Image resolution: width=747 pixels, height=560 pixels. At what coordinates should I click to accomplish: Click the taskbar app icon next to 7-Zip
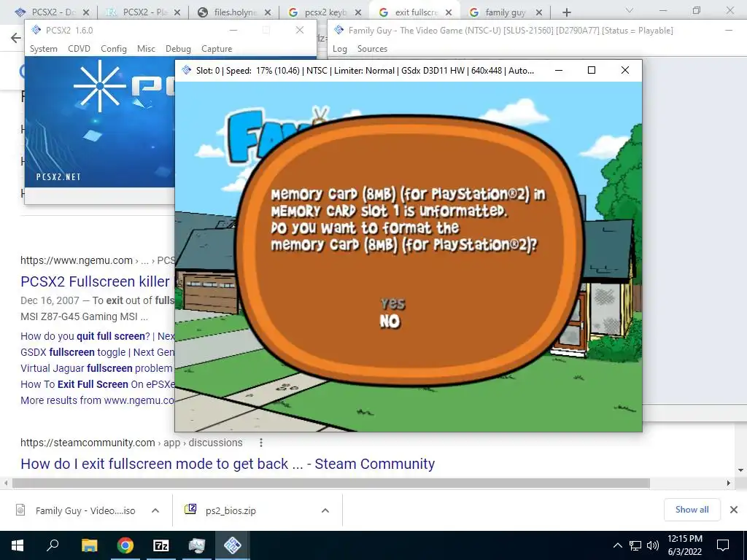pyautogui.click(x=197, y=545)
